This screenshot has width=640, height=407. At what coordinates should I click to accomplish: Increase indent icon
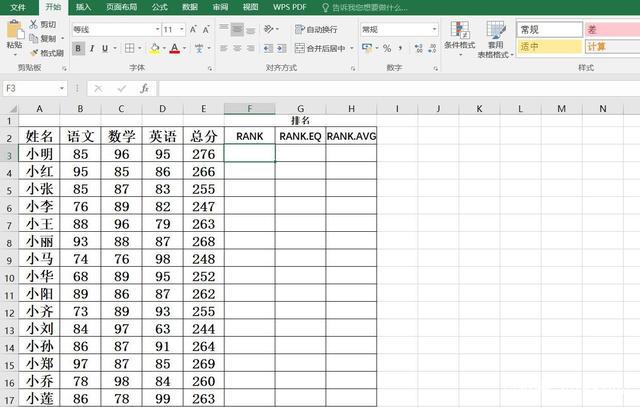282,49
